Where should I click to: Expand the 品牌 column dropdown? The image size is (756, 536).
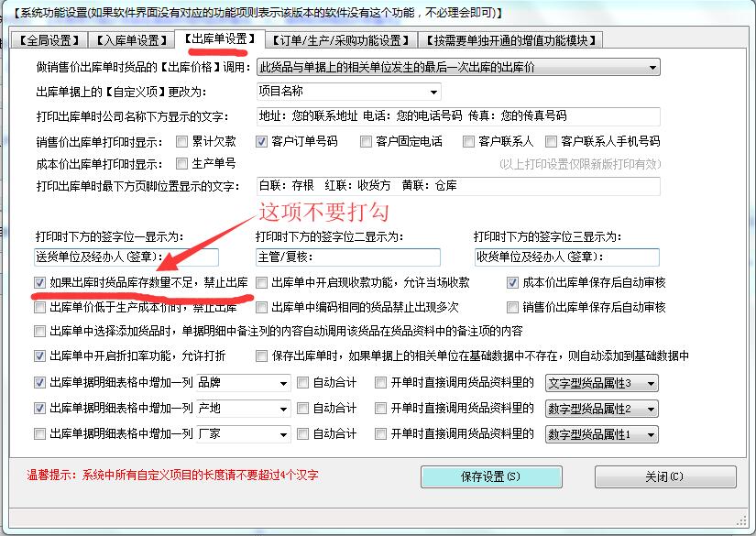[x=283, y=383]
